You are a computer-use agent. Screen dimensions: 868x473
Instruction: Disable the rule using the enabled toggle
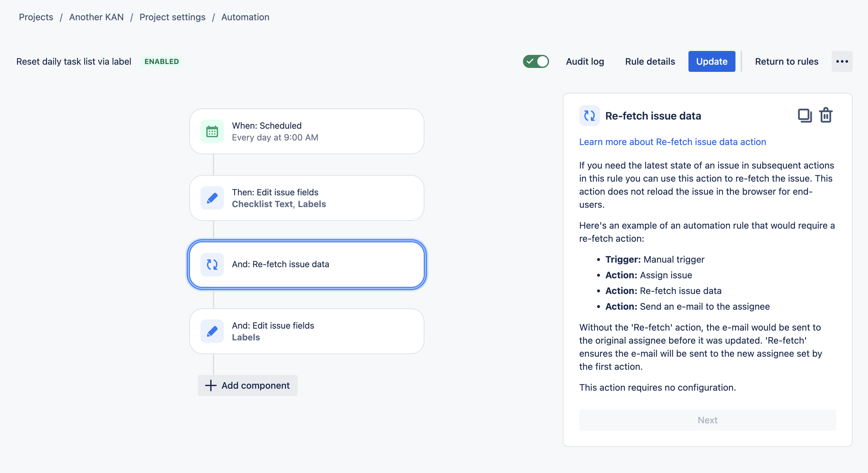536,61
